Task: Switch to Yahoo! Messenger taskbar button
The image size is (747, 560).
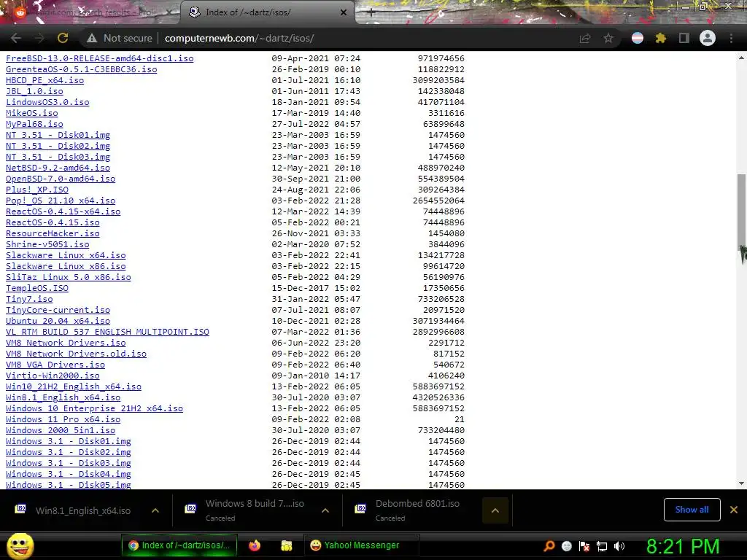Action: (x=362, y=545)
